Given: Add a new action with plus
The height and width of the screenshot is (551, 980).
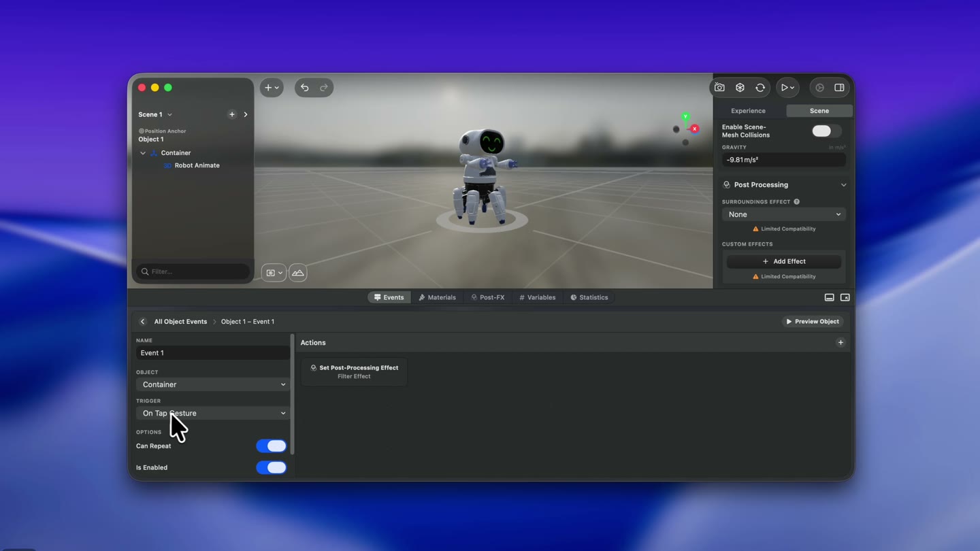Looking at the screenshot, I should click(x=840, y=343).
